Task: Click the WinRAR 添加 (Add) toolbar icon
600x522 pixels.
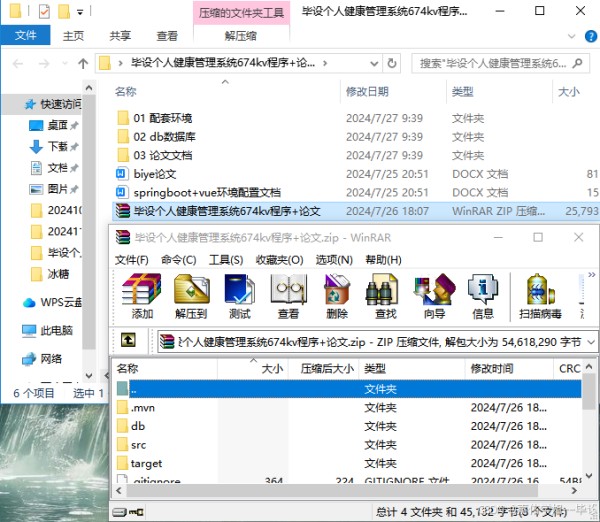Action: tap(142, 296)
